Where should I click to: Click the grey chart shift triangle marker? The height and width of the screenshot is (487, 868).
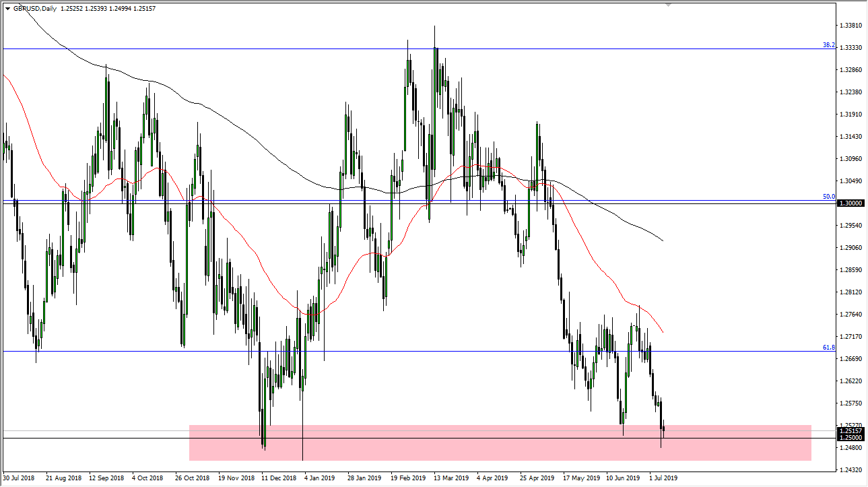coord(669,5)
